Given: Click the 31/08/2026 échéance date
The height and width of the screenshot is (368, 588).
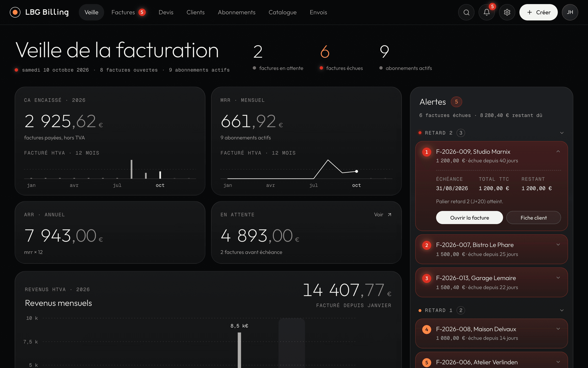Looking at the screenshot, I should [452, 188].
